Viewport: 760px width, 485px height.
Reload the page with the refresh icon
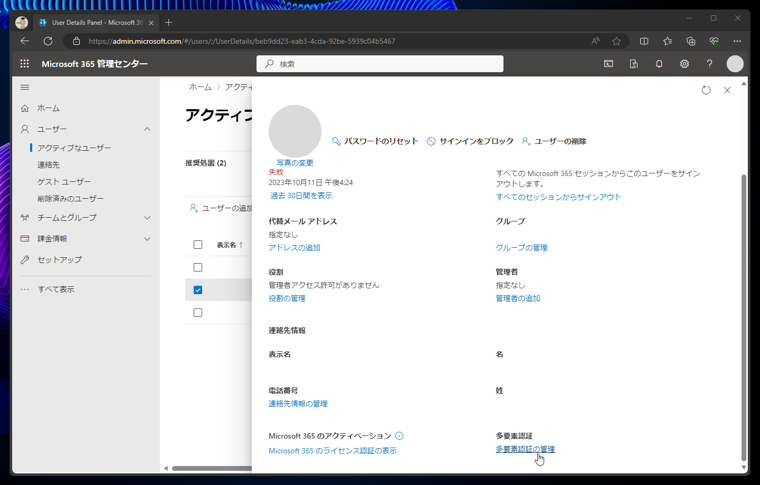coord(48,41)
